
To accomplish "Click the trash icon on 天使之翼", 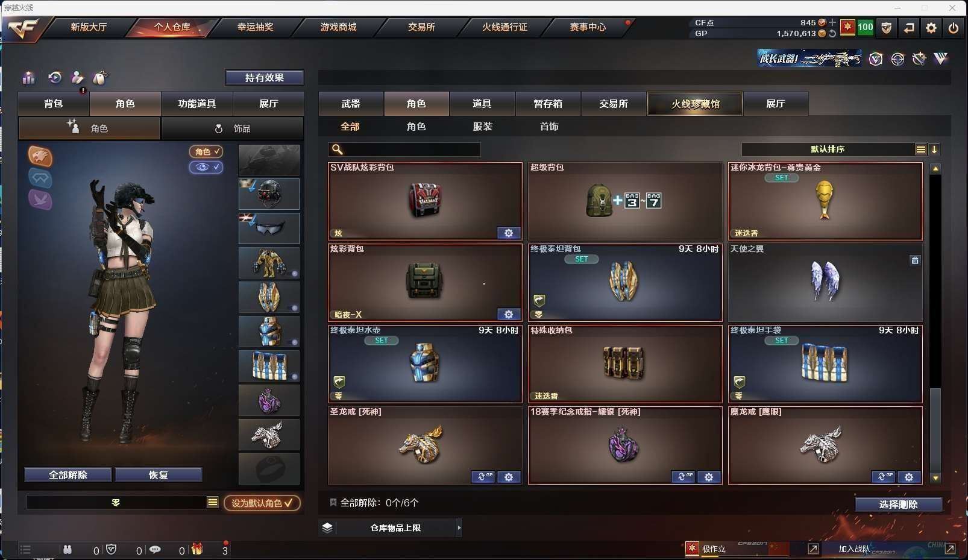I will [915, 260].
